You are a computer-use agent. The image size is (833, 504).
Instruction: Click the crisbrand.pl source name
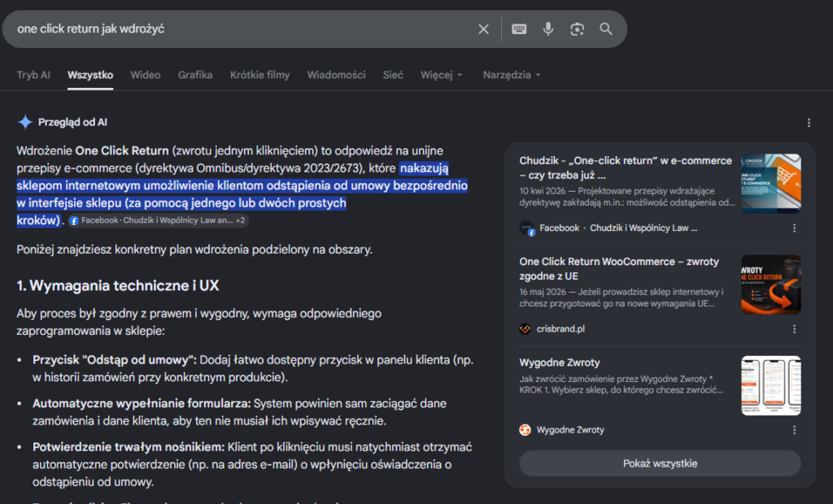click(560, 328)
